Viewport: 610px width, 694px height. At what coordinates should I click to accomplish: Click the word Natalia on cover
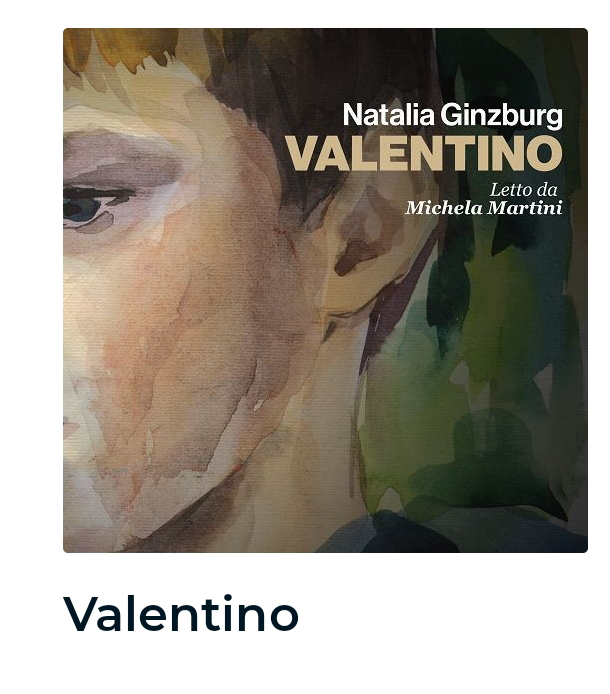coord(389,115)
